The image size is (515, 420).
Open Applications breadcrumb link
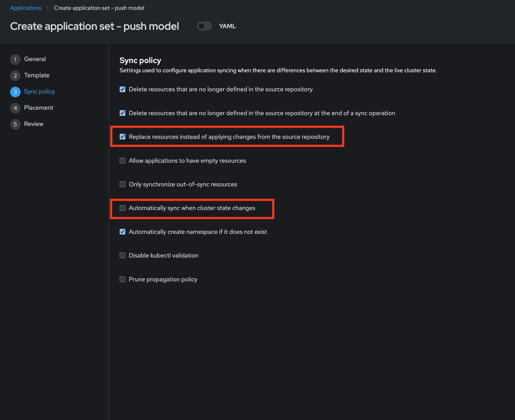pos(26,8)
